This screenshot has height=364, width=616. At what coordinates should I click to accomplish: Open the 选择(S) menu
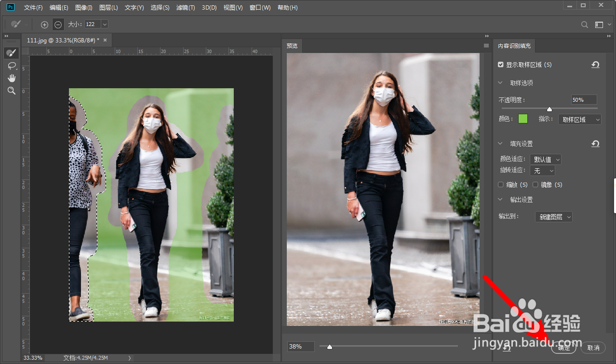click(160, 8)
